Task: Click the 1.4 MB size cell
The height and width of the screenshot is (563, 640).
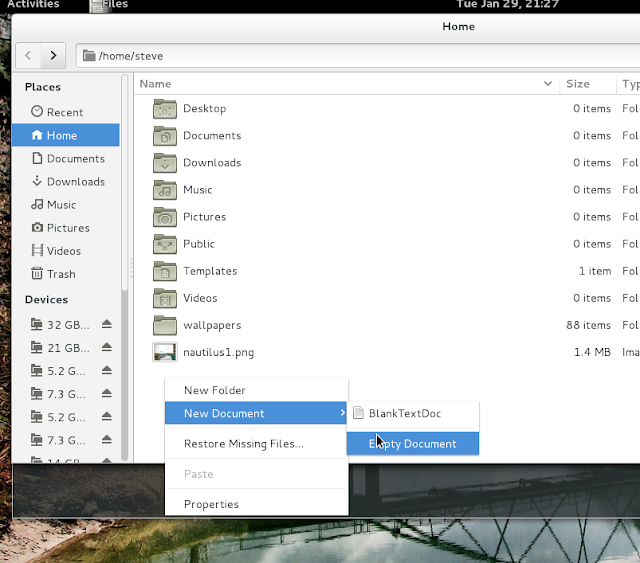Action: (x=592, y=352)
